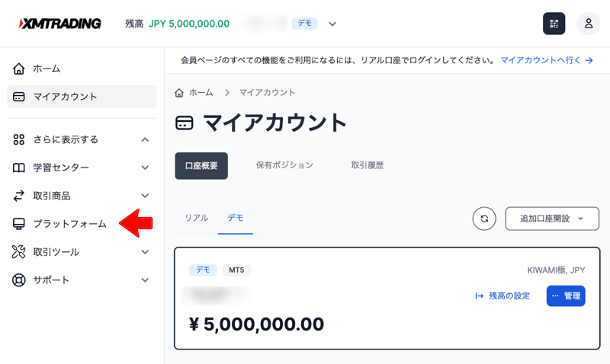Switch to the 取引履歴 tab

click(368, 165)
